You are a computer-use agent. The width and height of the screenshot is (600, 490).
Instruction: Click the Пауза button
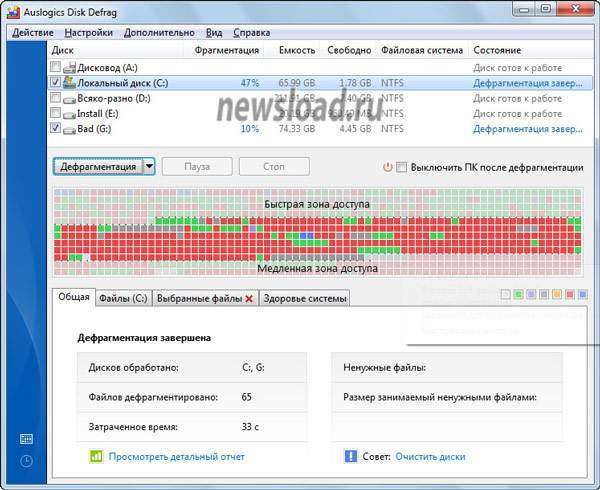pyautogui.click(x=197, y=166)
